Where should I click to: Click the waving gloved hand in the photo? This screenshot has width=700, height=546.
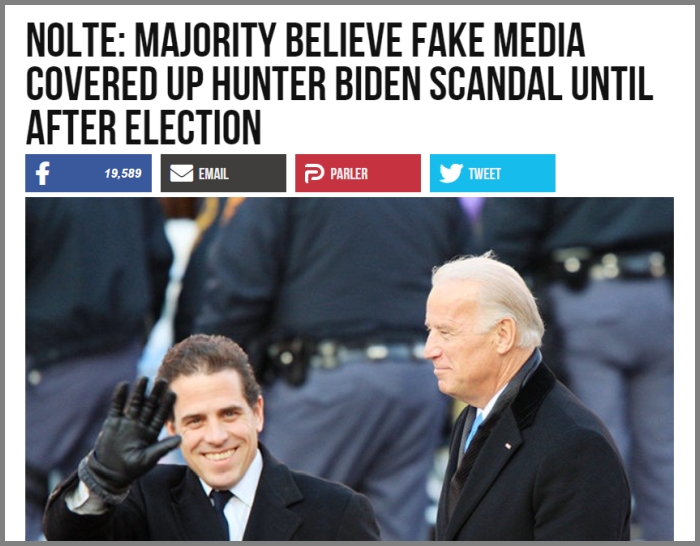point(132,435)
